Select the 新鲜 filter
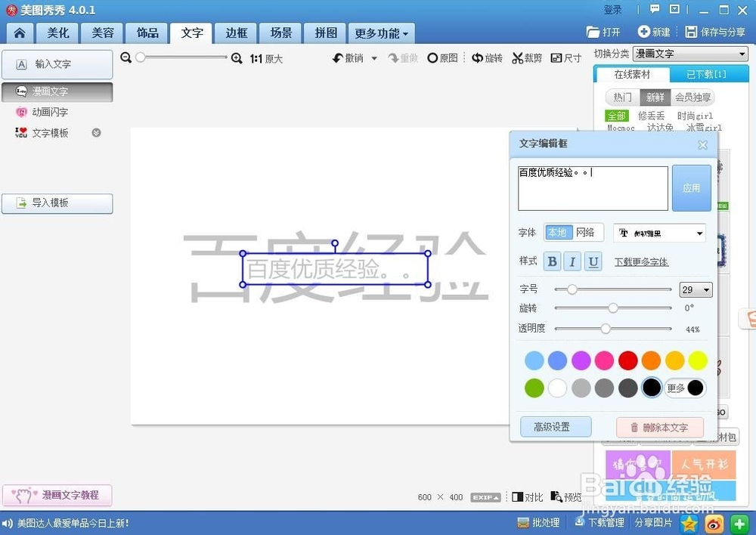This screenshot has width=756, height=535. [655, 97]
